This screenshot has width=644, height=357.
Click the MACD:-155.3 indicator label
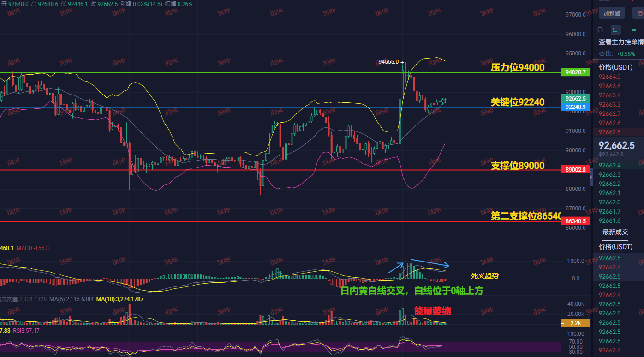point(32,248)
